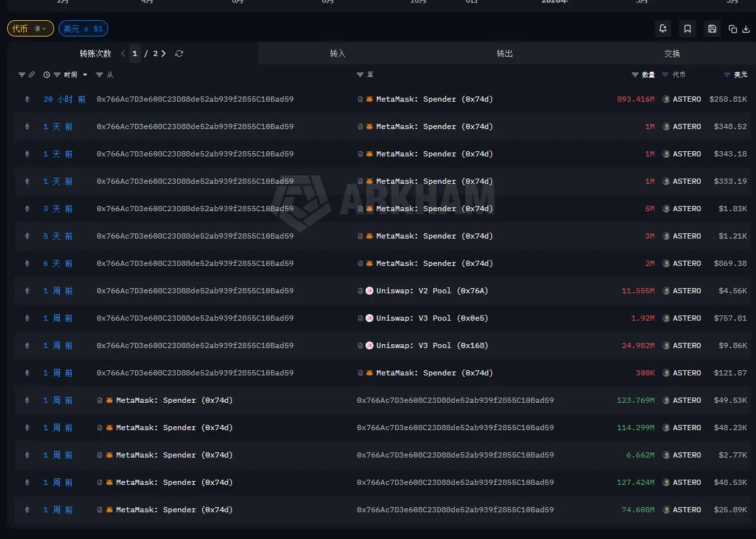
Task: Open the 代币 column filter
Action: click(x=665, y=75)
